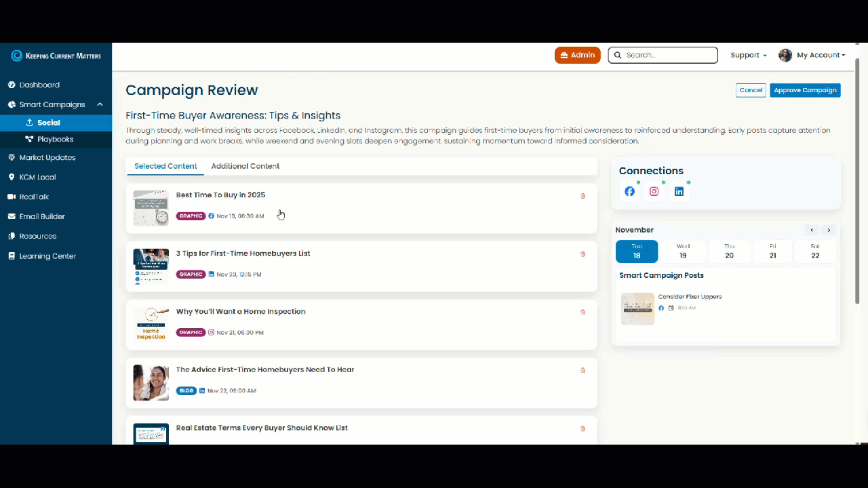Select the Instagram connection icon
Viewport: 868px width, 488px height.
pyautogui.click(x=654, y=191)
